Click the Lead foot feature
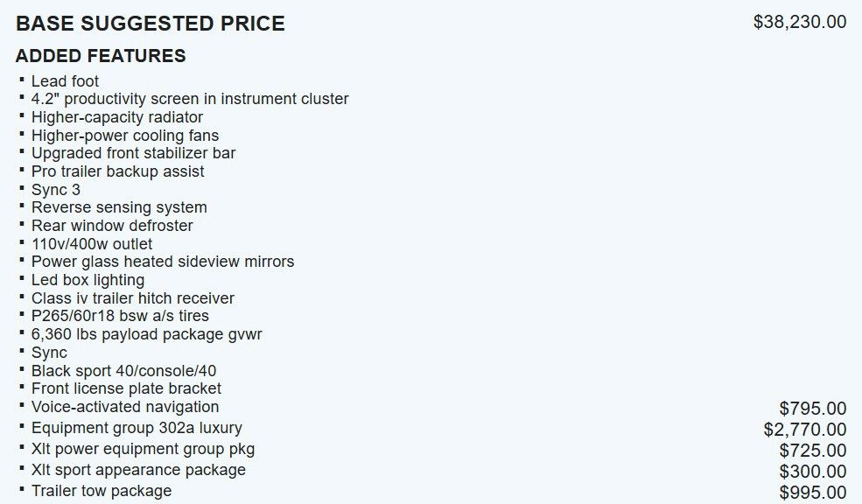This screenshot has height=504, width=862. pos(65,81)
